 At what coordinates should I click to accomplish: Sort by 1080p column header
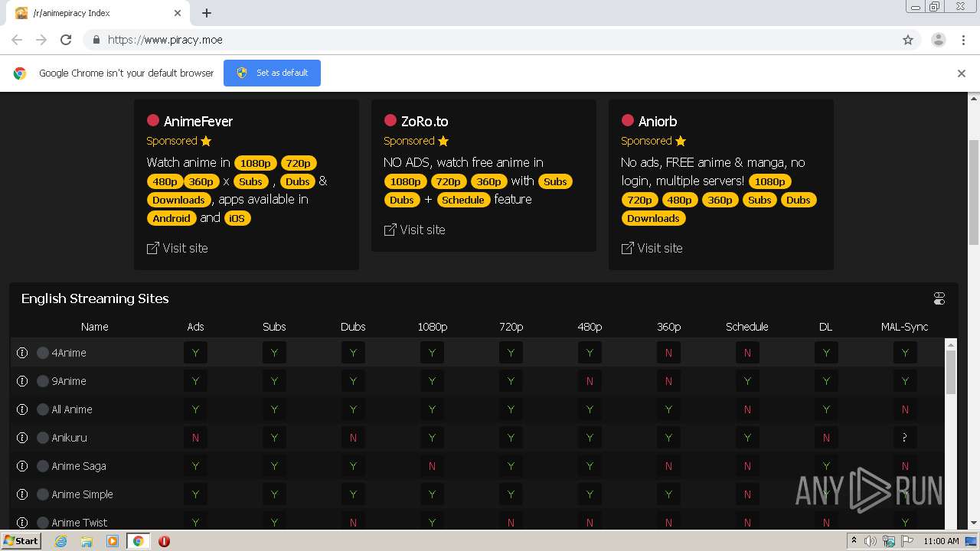point(432,327)
